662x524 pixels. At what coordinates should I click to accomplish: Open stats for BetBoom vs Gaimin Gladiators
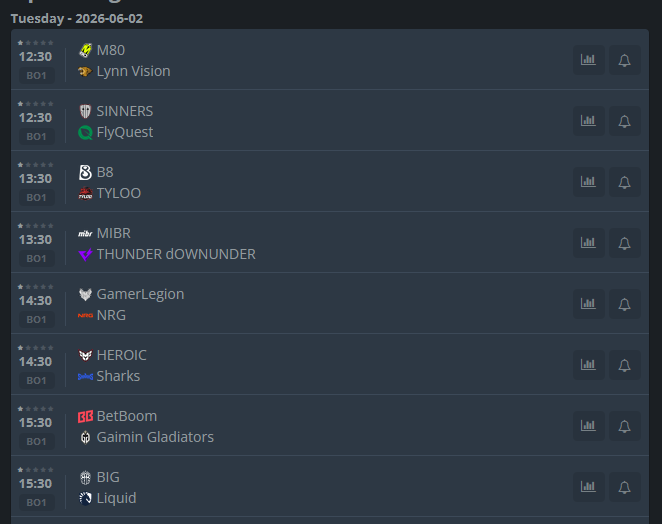pos(589,426)
